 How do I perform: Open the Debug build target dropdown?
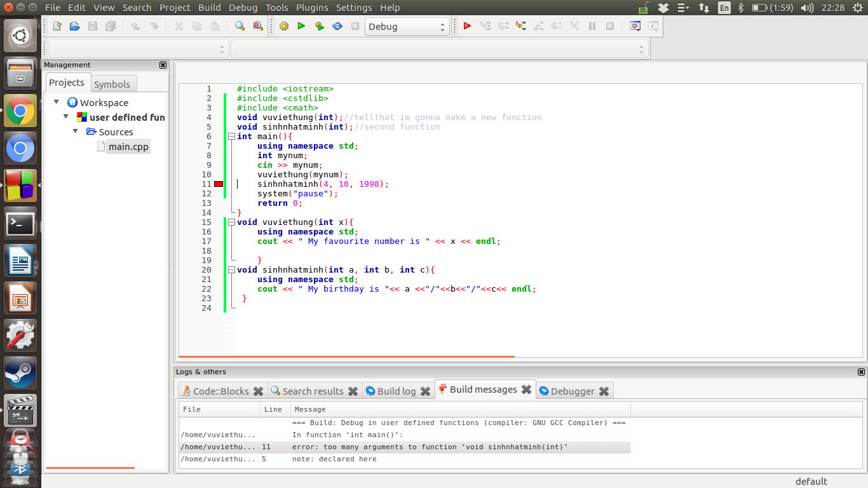coord(407,27)
